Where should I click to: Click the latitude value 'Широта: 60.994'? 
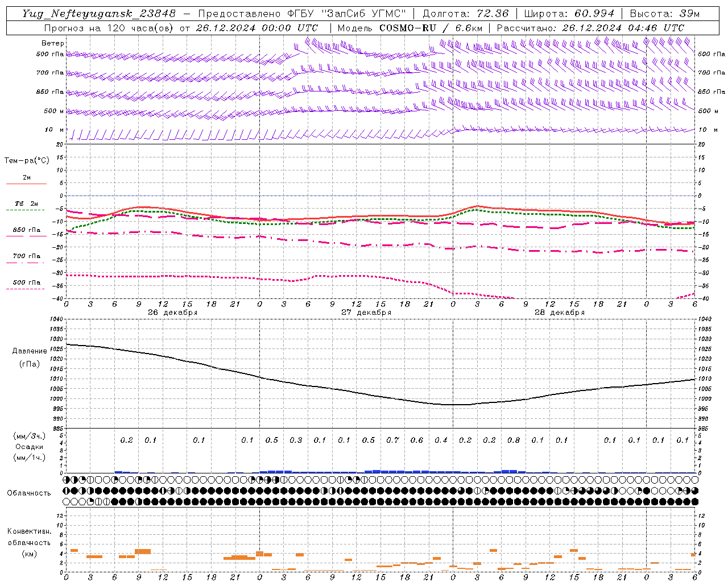click(569, 14)
